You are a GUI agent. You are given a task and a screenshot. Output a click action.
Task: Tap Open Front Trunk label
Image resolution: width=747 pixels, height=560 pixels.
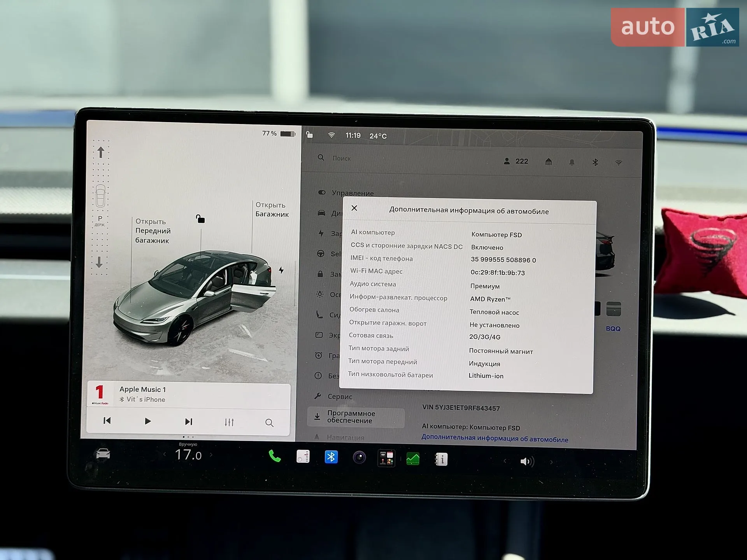(x=153, y=231)
